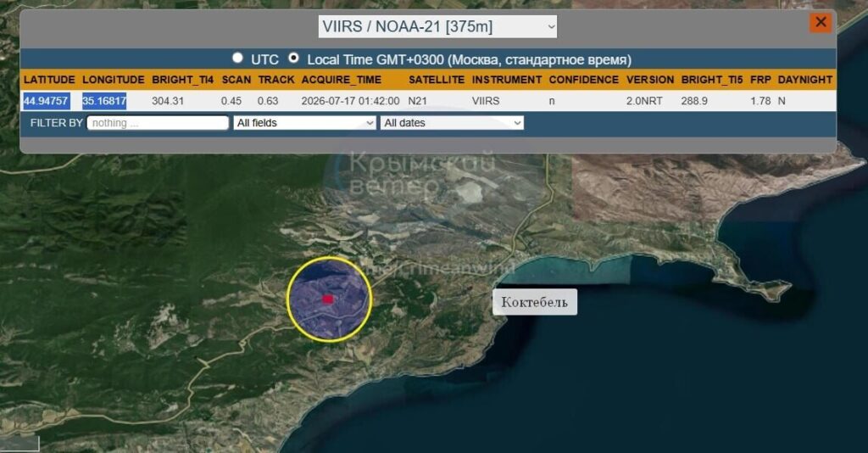Click the acquire time 2026-07-17 01:42:00 cell
The height and width of the screenshot is (453, 868).
pyautogui.click(x=350, y=101)
